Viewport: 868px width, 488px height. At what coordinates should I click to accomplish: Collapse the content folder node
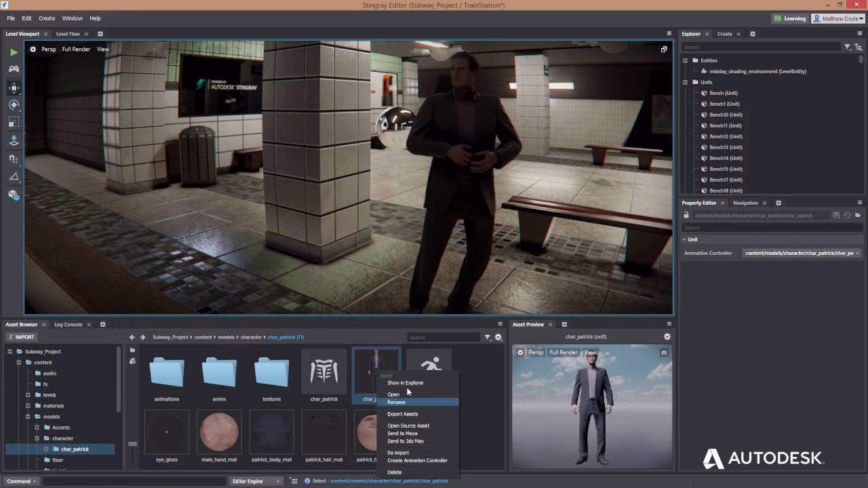19,363
